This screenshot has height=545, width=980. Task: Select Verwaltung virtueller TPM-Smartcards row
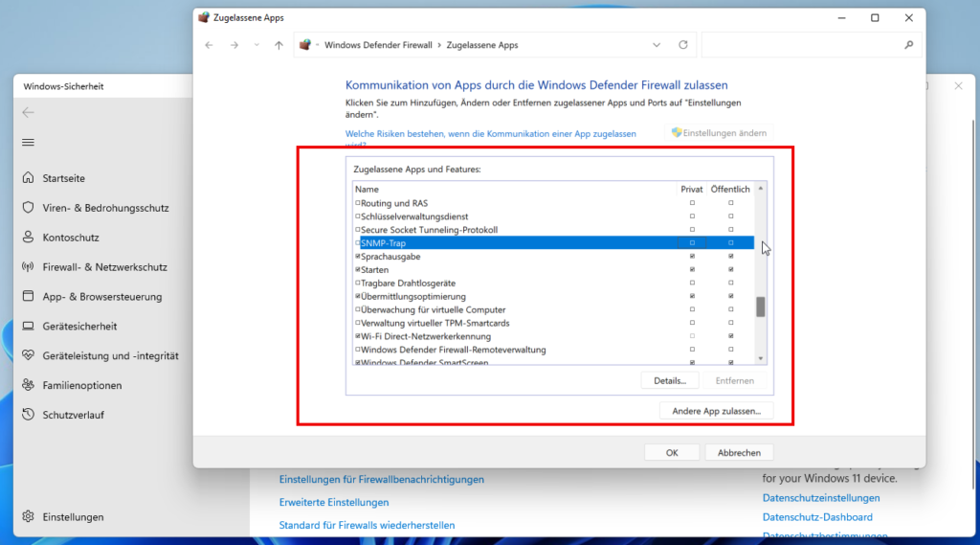[x=554, y=323]
